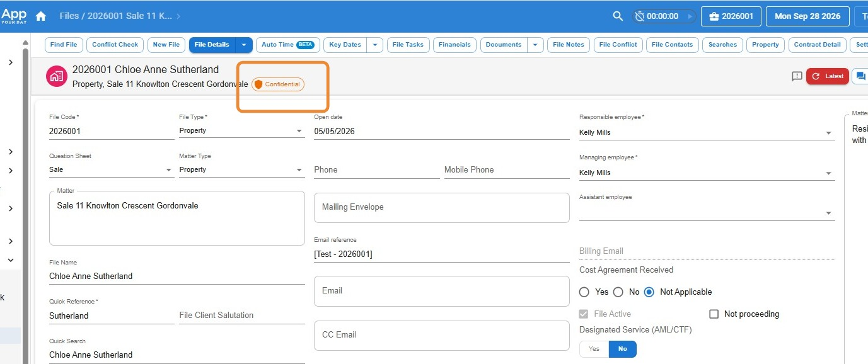The height and width of the screenshot is (364, 868).
Task: Click the Quick Search field
Action: tap(177, 355)
